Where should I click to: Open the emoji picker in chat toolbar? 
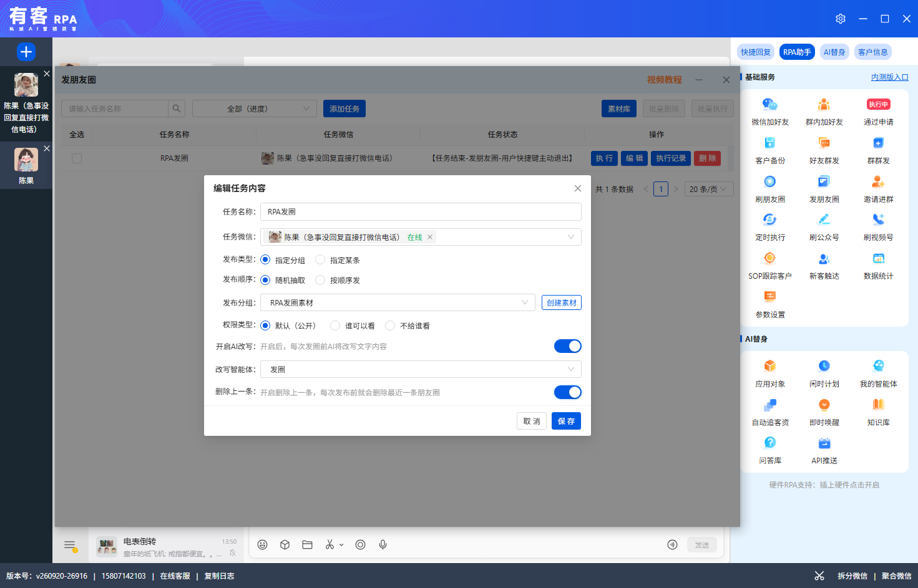(263, 545)
